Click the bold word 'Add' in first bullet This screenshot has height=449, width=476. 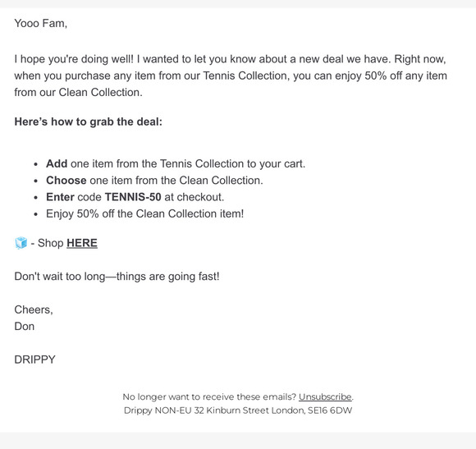point(57,163)
